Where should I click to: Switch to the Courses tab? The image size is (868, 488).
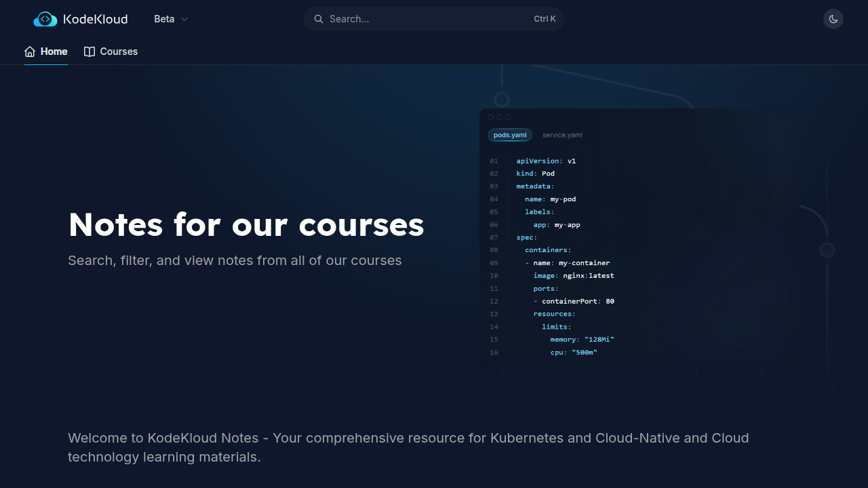[x=111, y=52]
